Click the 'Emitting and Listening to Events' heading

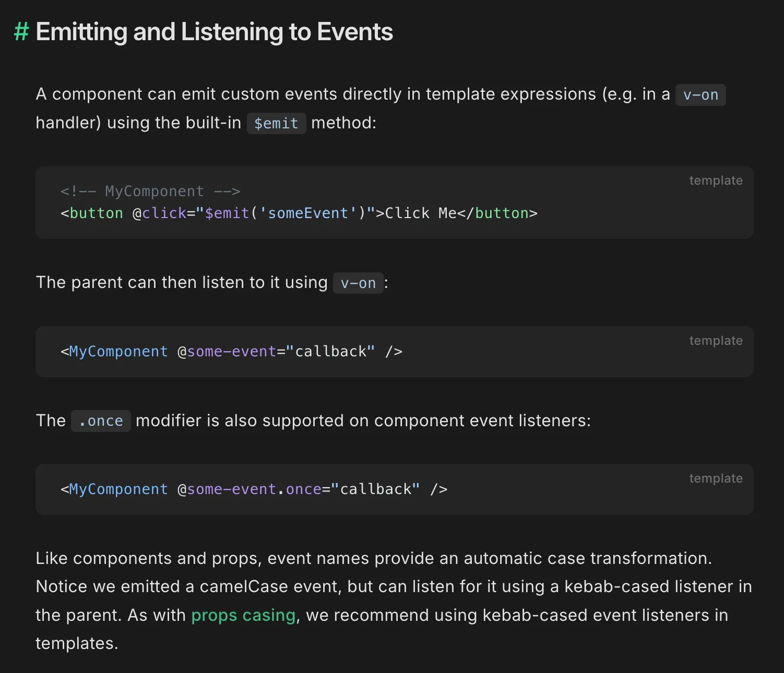[214, 32]
